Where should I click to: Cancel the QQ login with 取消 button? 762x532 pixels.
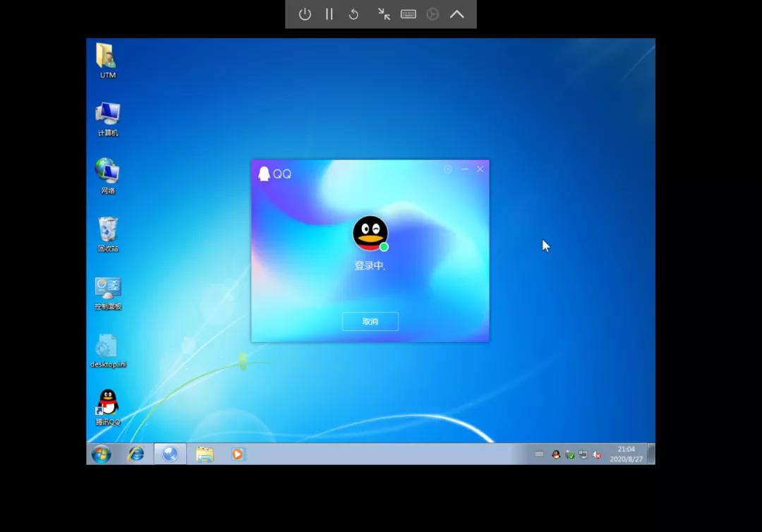pyautogui.click(x=370, y=321)
